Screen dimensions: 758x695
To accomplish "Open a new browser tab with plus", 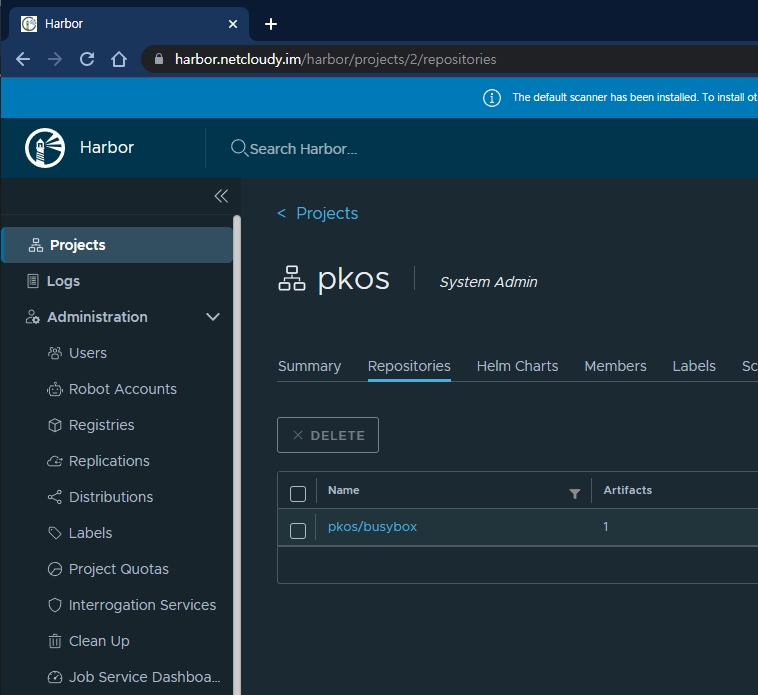I will (x=271, y=24).
